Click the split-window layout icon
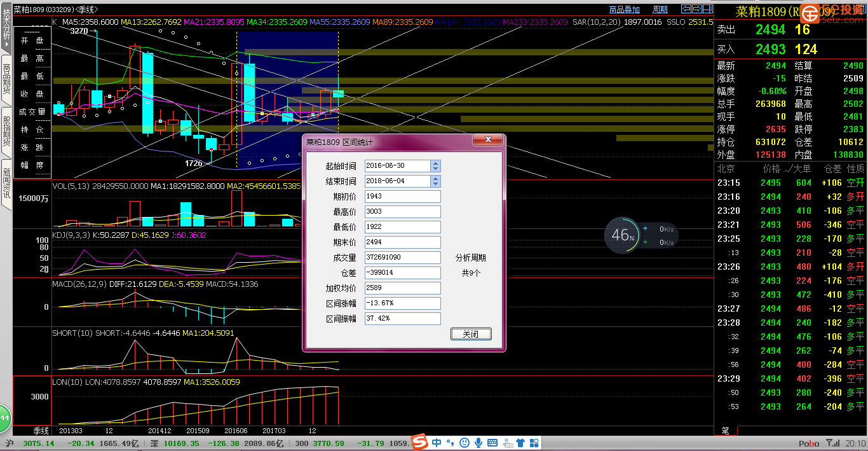 coord(707,9)
